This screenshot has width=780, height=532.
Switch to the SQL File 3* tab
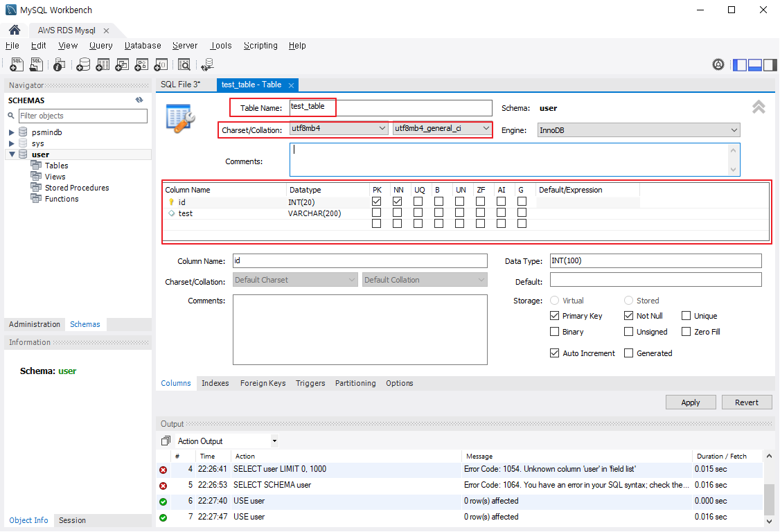tap(181, 85)
